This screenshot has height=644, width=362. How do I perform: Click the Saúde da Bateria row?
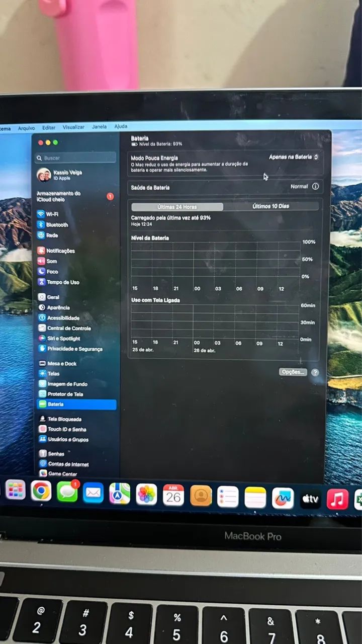click(225, 187)
